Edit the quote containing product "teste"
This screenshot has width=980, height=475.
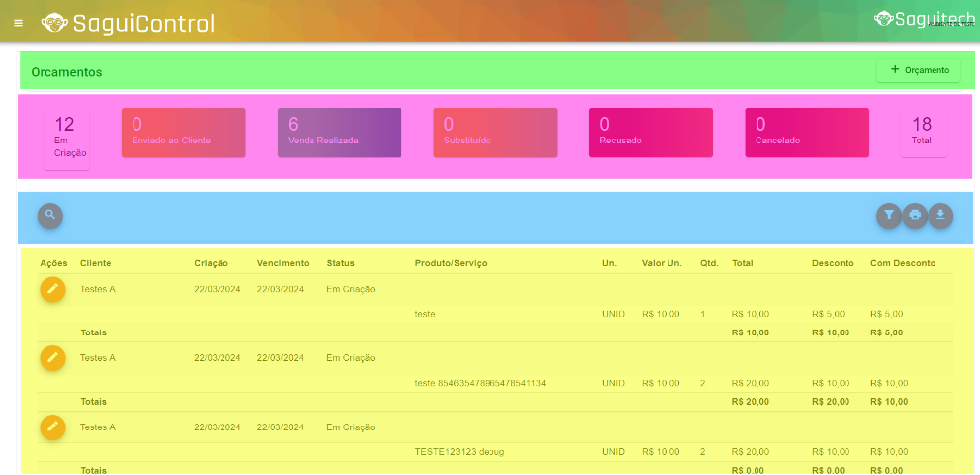pyautogui.click(x=53, y=289)
